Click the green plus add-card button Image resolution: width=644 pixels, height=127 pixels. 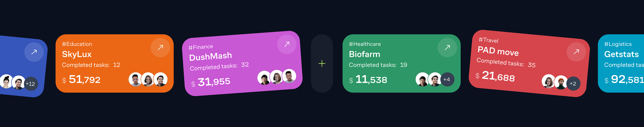tap(322, 63)
